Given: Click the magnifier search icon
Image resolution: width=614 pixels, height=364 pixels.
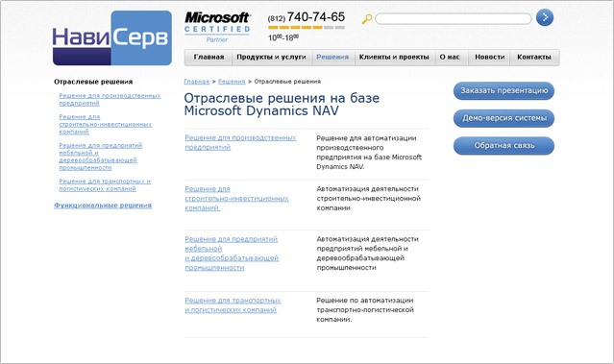Looking at the screenshot, I should 366,18.
